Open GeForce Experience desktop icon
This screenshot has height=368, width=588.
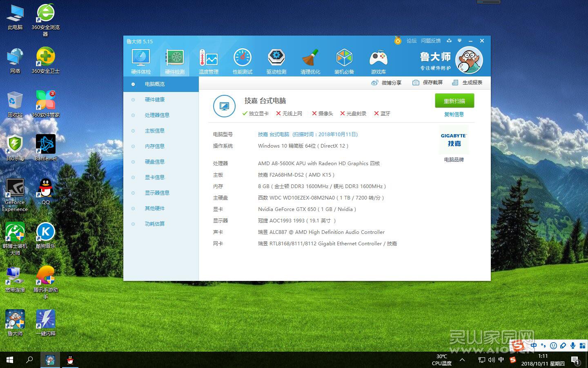click(x=15, y=195)
